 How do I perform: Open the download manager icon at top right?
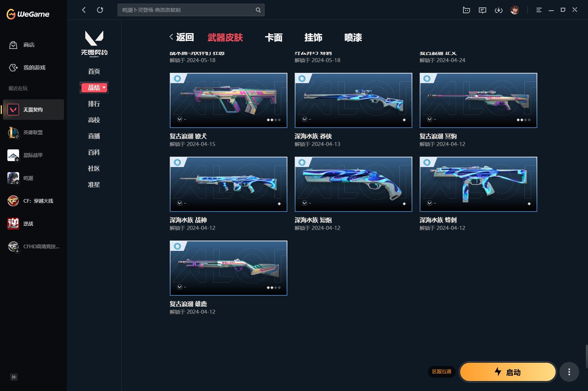click(x=499, y=10)
